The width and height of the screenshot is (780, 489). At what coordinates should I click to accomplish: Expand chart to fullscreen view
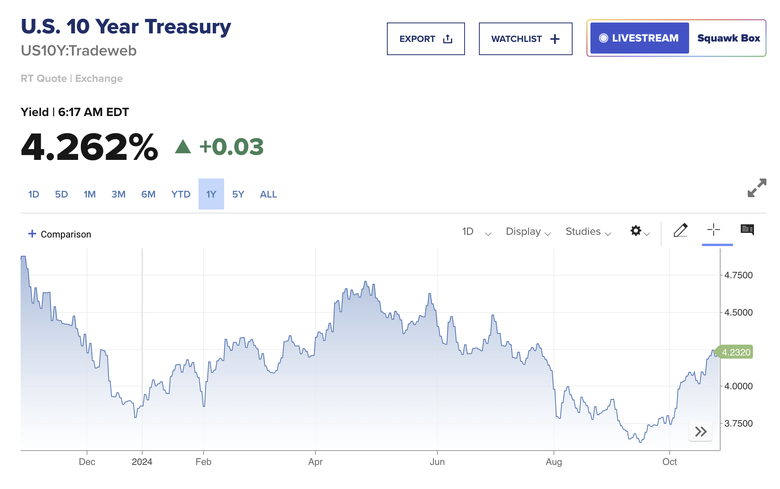click(x=757, y=188)
